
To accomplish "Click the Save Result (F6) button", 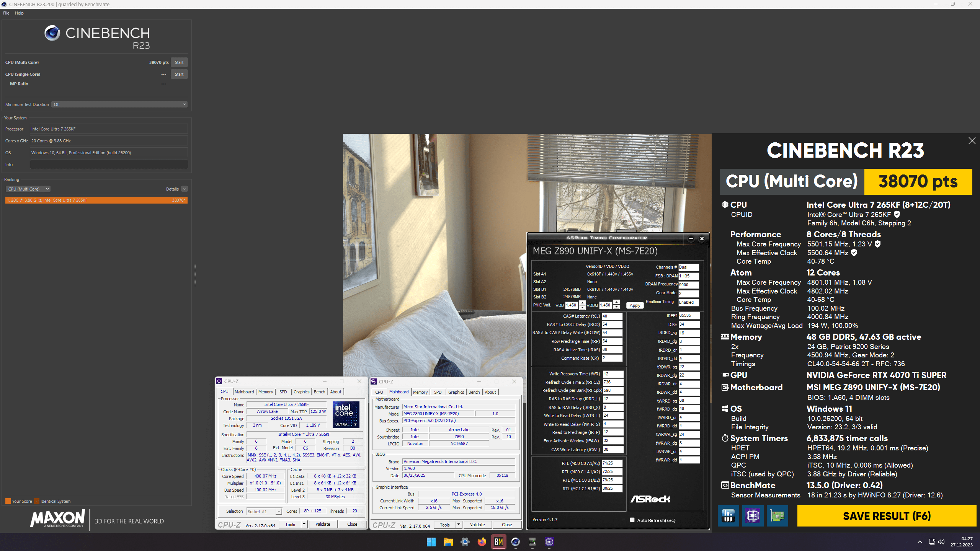I will (x=886, y=516).
